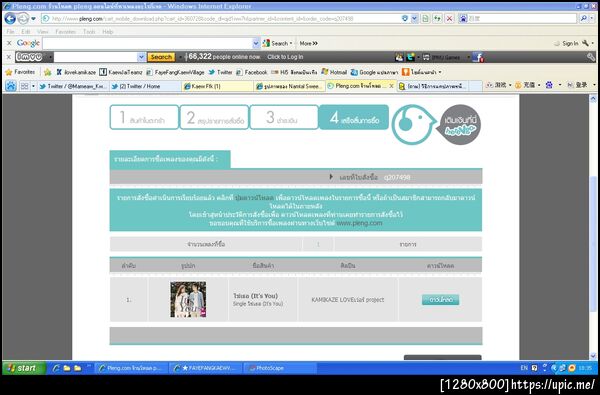
Task: Open the ilovekamikaze bookmark
Action: pyautogui.click(x=76, y=72)
